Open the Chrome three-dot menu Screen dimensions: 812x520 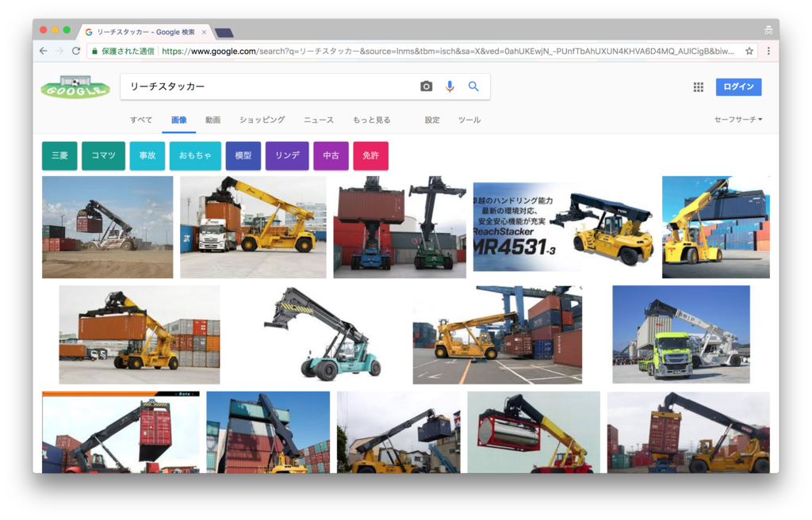pyautogui.click(x=768, y=51)
